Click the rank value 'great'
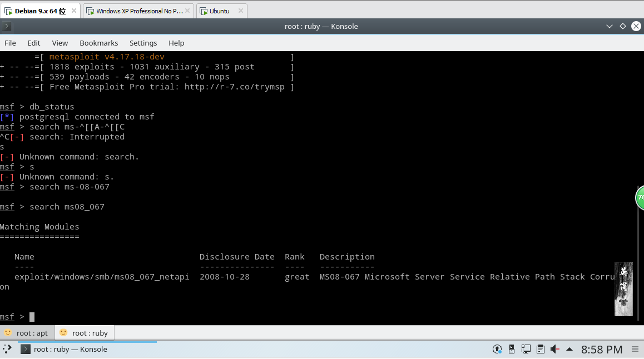Image resolution: width=644 pixels, height=359 pixels. click(x=297, y=277)
